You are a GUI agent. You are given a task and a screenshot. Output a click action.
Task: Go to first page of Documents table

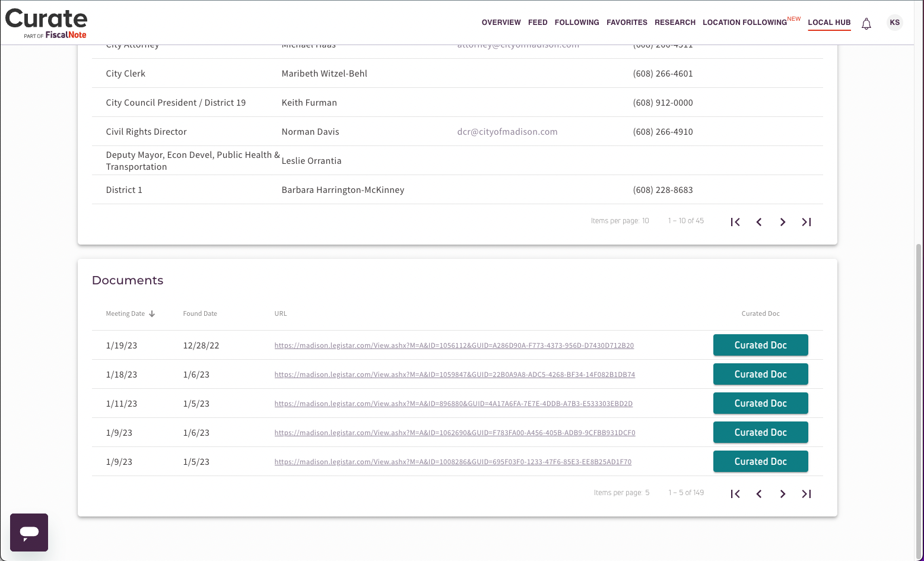tap(735, 494)
